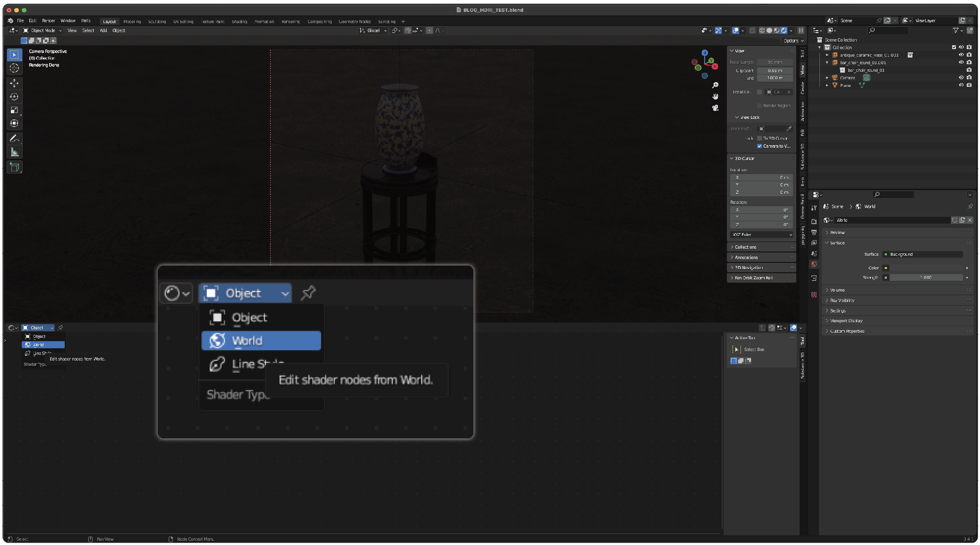Click the Strength slider value 1.000

926,278
